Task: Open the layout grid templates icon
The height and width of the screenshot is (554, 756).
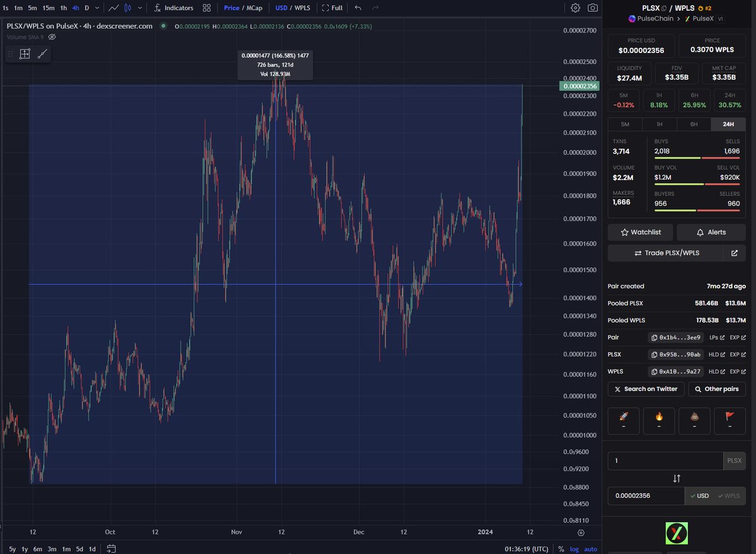Action: pos(207,8)
